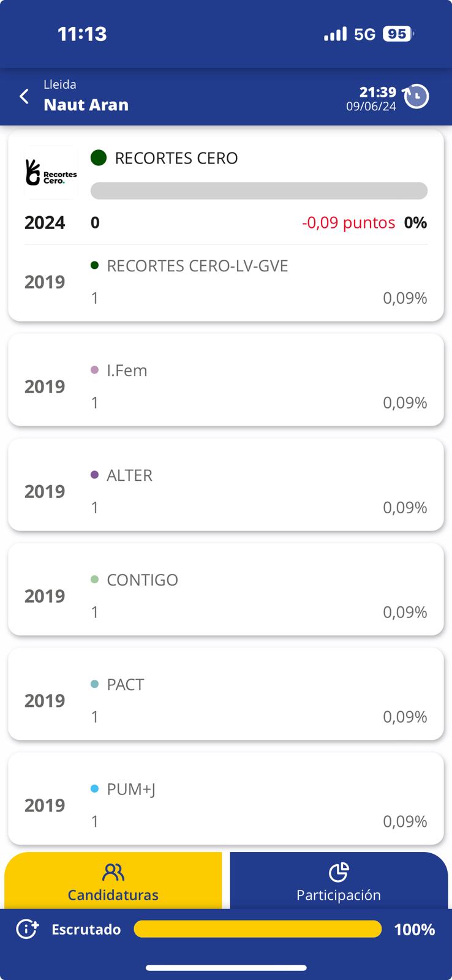Open the ALTER 2019 result card
This screenshot has height=980, width=452.
pyautogui.click(x=225, y=491)
